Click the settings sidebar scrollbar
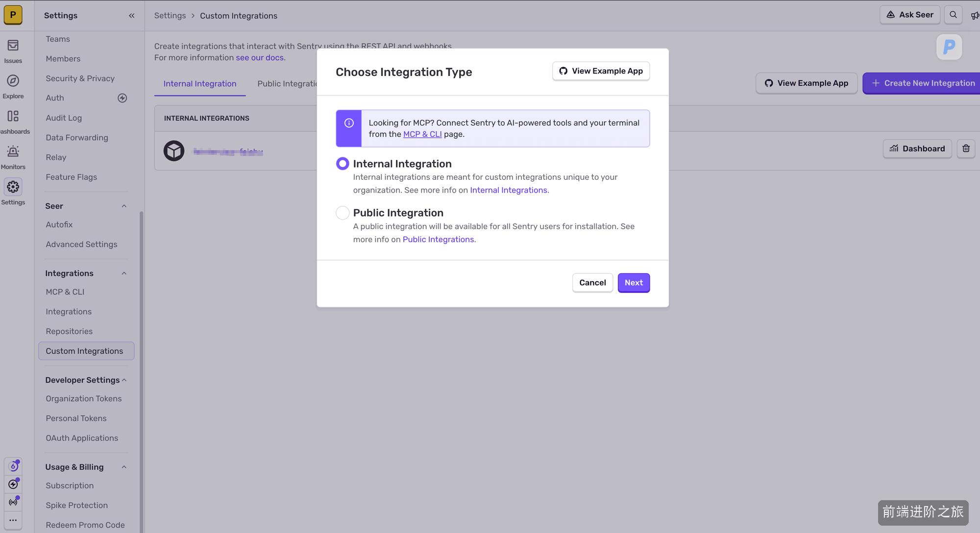The height and width of the screenshot is (533, 980). coord(142,372)
